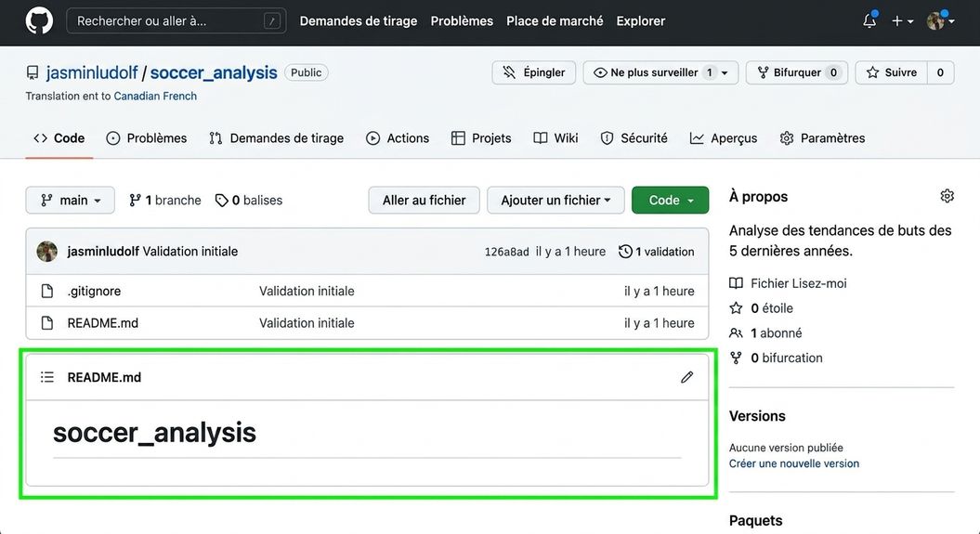The width and height of the screenshot is (980, 534).
Task: Click the search field 'Rechercher ou aller à...'
Action: coord(176,20)
